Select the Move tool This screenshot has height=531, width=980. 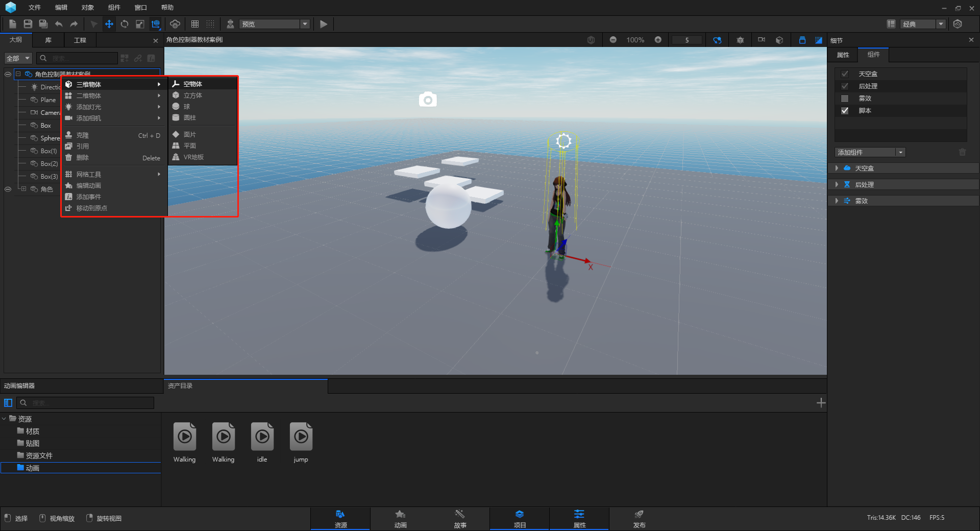tap(109, 24)
